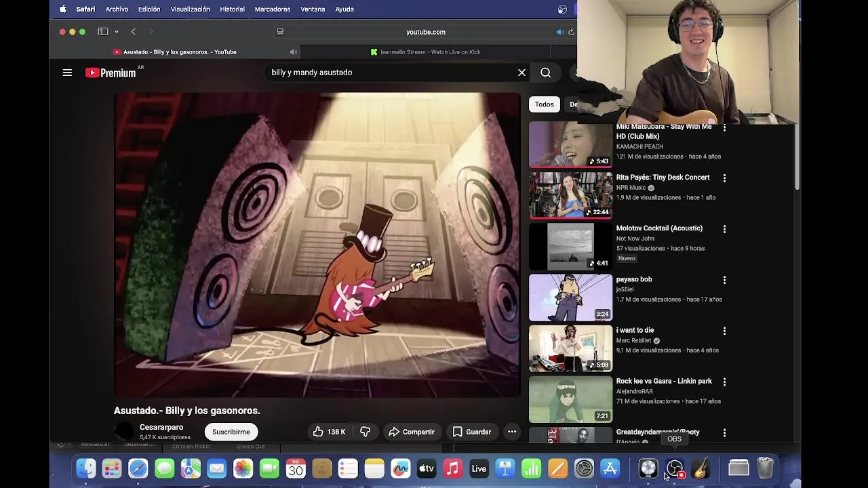Open the Archivo menu
868x488 pixels.
[x=117, y=9]
